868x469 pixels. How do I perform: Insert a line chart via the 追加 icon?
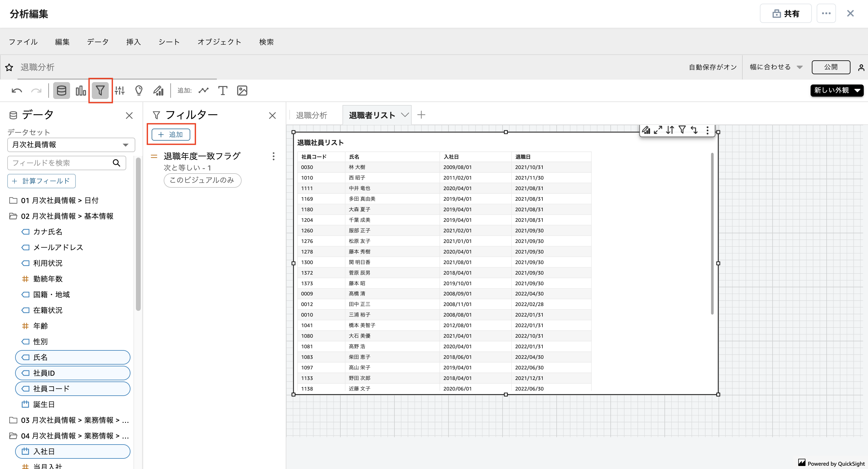tap(203, 90)
